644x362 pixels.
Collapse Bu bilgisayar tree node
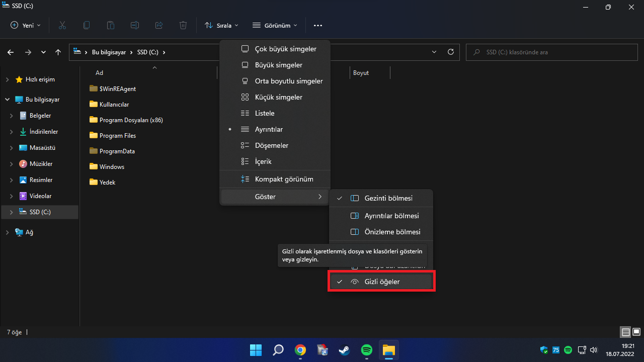click(7, 100)
